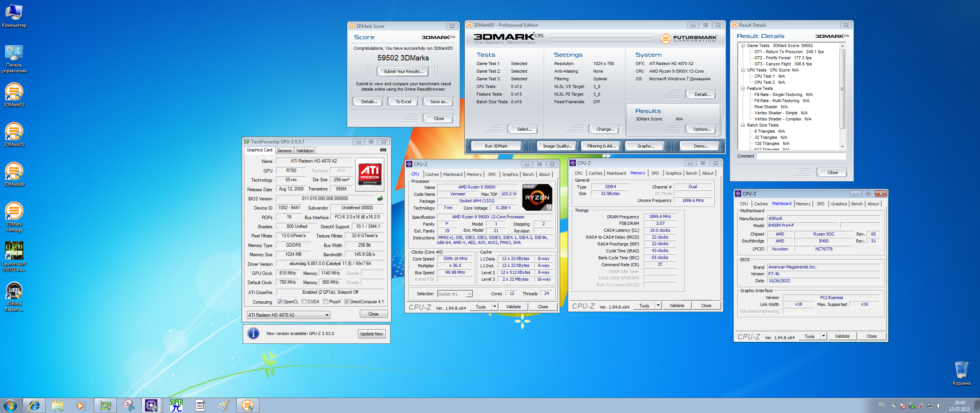Collapse the CPU Tests tree node
The height and width of the screenshot is (413, 980).
(x=743, y=70)
